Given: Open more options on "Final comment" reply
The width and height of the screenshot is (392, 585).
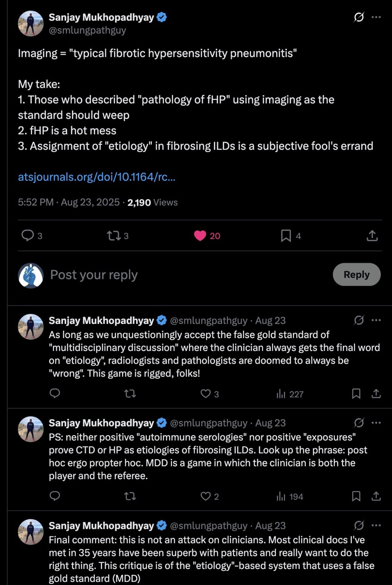Looking at the screenshot, I should pos(376,525).
